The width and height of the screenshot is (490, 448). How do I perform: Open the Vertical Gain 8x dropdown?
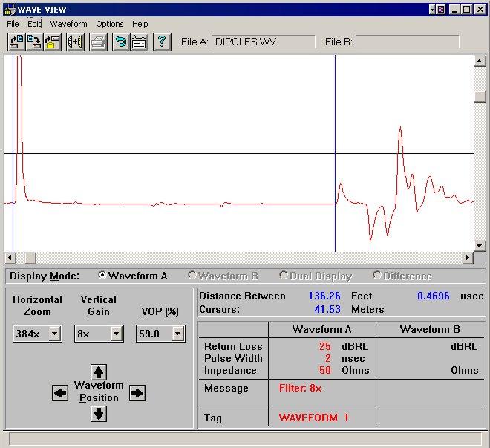click(116, 334)
